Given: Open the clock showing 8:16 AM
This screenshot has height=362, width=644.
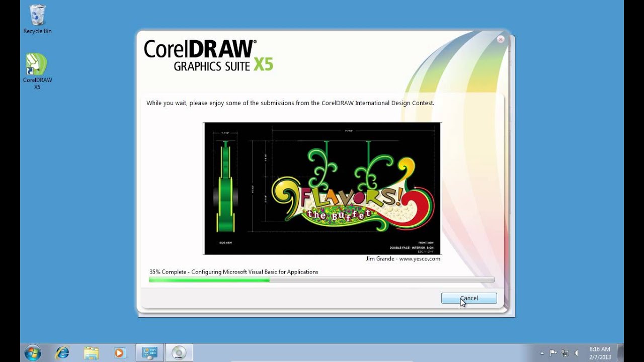Looking at the screenshot, I should [600, 353].
